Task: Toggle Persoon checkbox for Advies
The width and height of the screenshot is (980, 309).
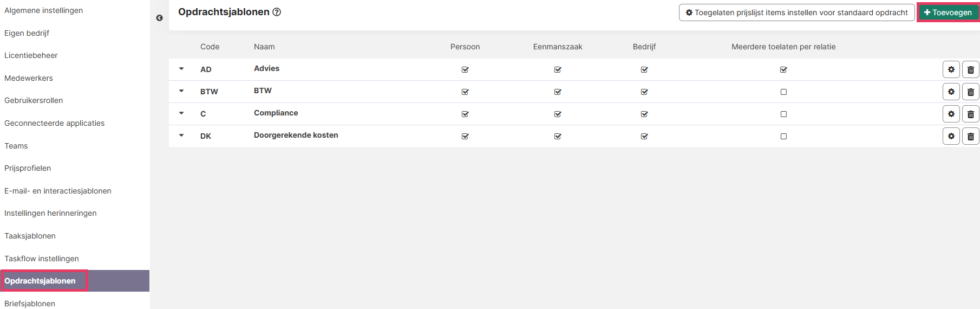Action: pyautogui.click(x=465, y=69)
